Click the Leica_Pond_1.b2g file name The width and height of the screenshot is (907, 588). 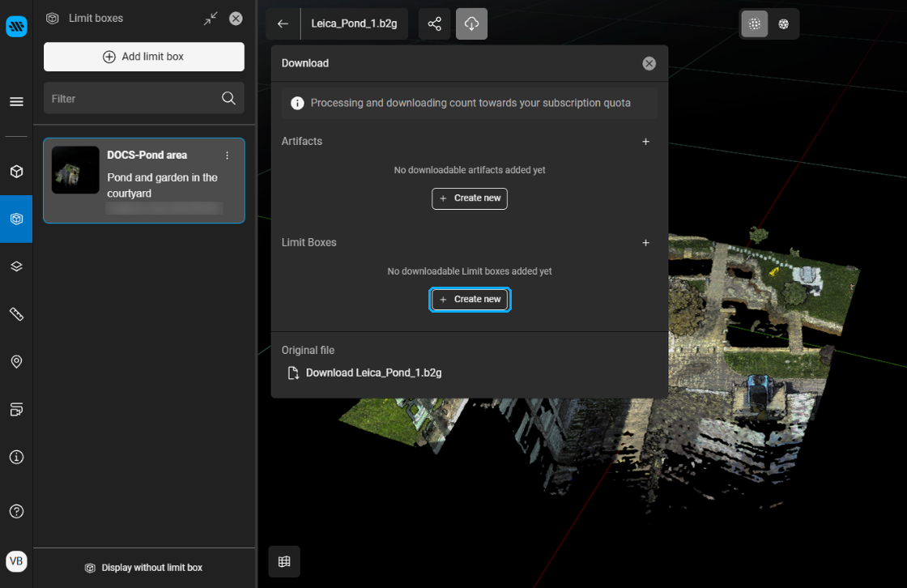click(354, 23)
